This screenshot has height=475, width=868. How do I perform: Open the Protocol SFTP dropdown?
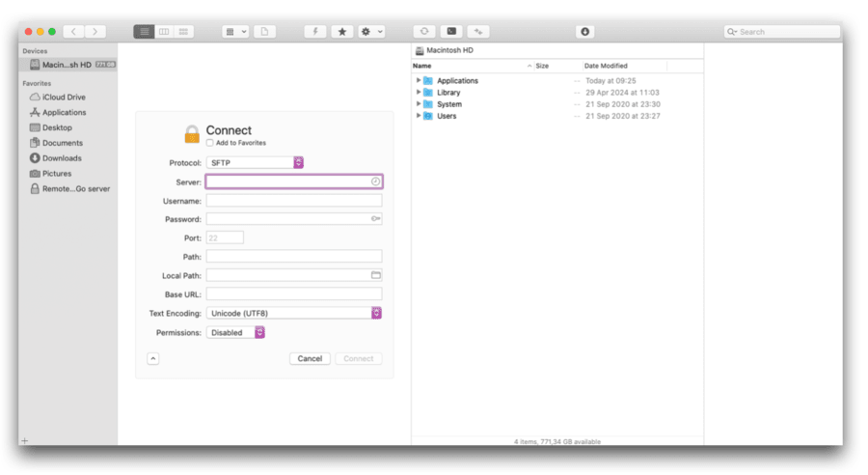pyautogui.click(x=255, y=163)
